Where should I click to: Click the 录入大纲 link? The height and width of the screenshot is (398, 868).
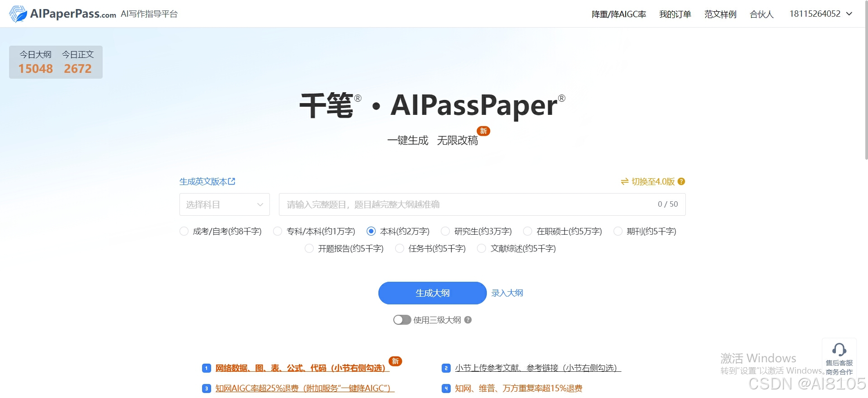click(507, 293)
